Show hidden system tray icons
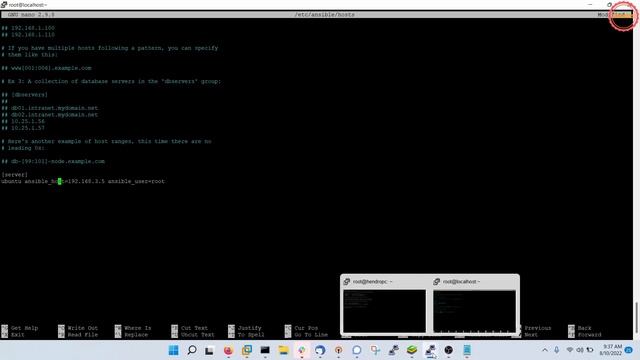The image size is (640, 360). click(x=544, y=350)
